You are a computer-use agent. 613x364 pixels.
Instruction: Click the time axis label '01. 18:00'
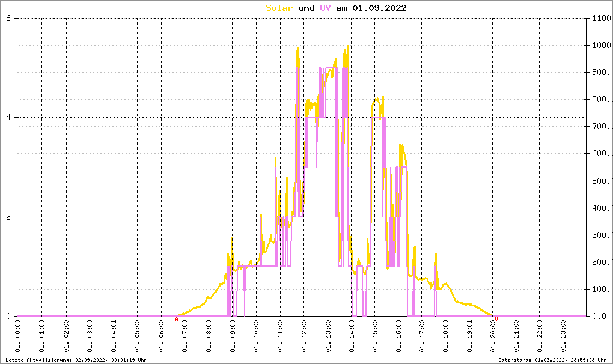click(445, 336)
